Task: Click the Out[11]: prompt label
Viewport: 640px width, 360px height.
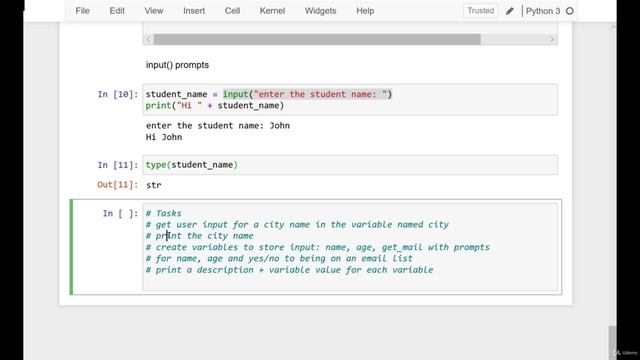Action: (118, 185)
